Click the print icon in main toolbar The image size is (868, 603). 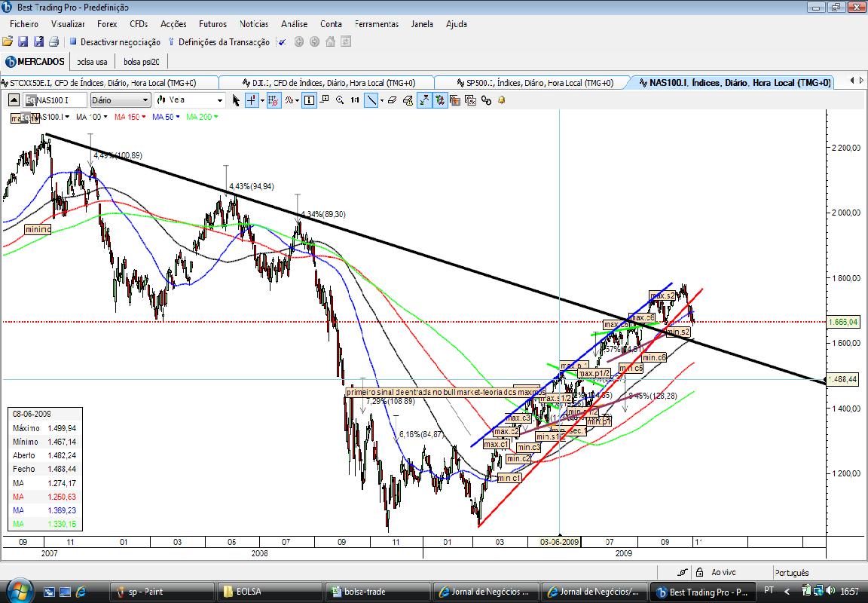coord(53,41)
